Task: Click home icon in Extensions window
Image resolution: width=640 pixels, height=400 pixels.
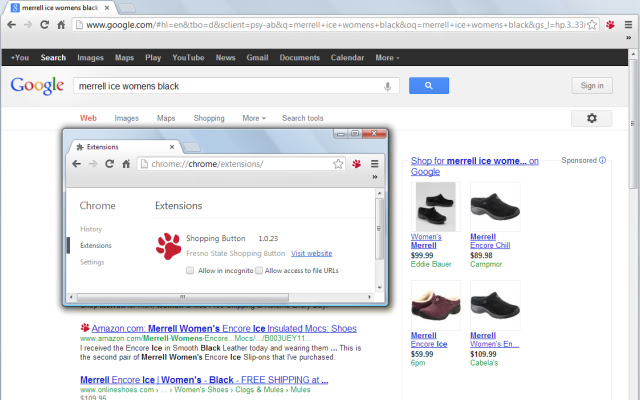Action: pyautogui.click(x=126, y=164)
